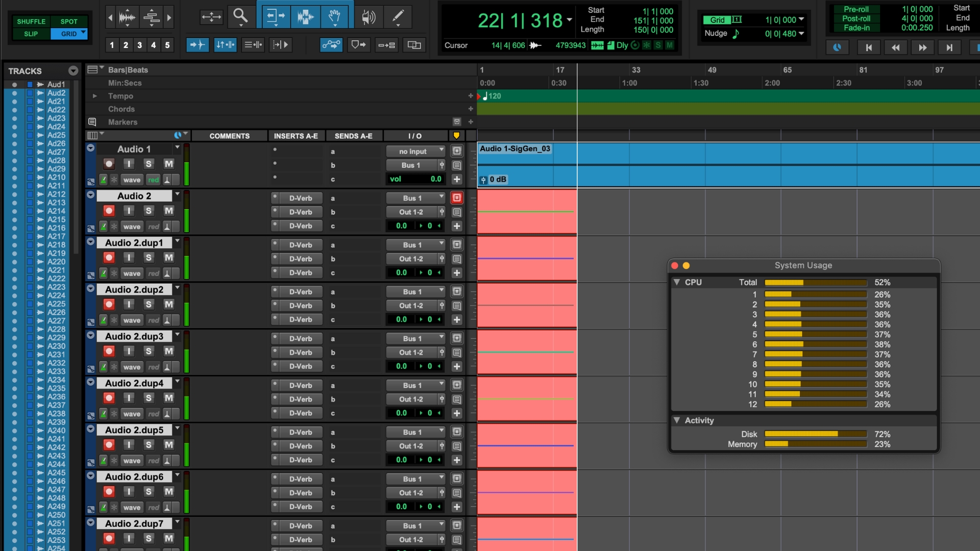Enable SLIP edit mode

[x=31, y=34]
